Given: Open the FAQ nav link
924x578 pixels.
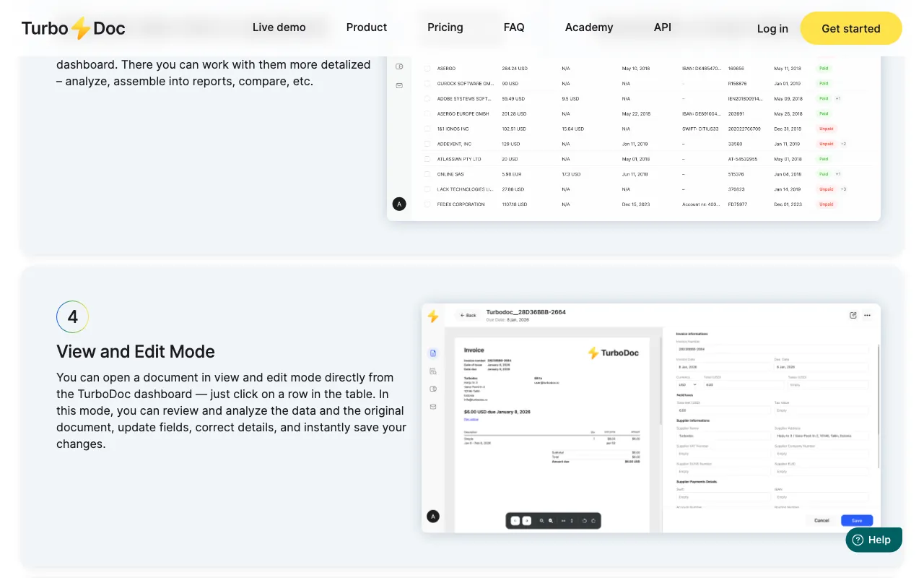Looking at the screenshot, I should [514, 27].
